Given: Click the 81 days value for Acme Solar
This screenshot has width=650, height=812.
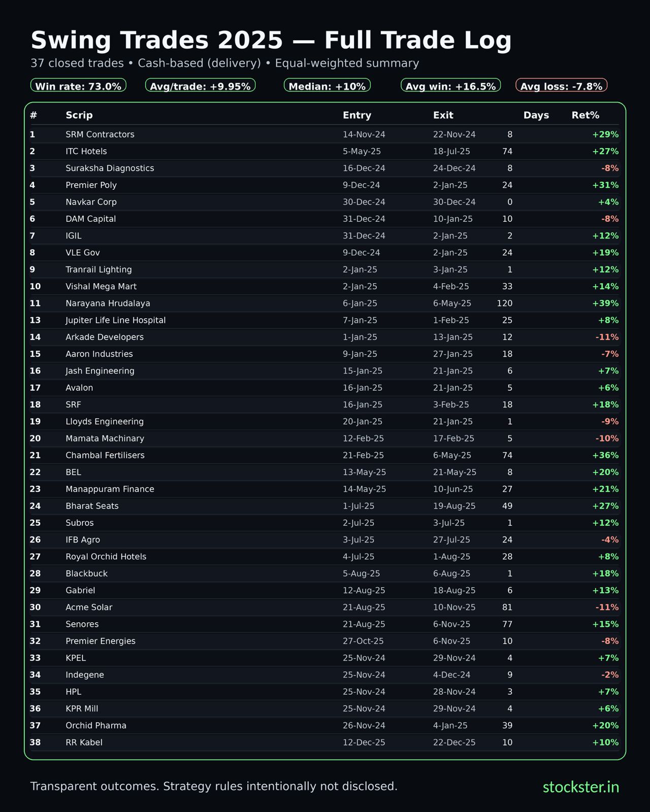Looking at the screenshot, I should (507, 607).
